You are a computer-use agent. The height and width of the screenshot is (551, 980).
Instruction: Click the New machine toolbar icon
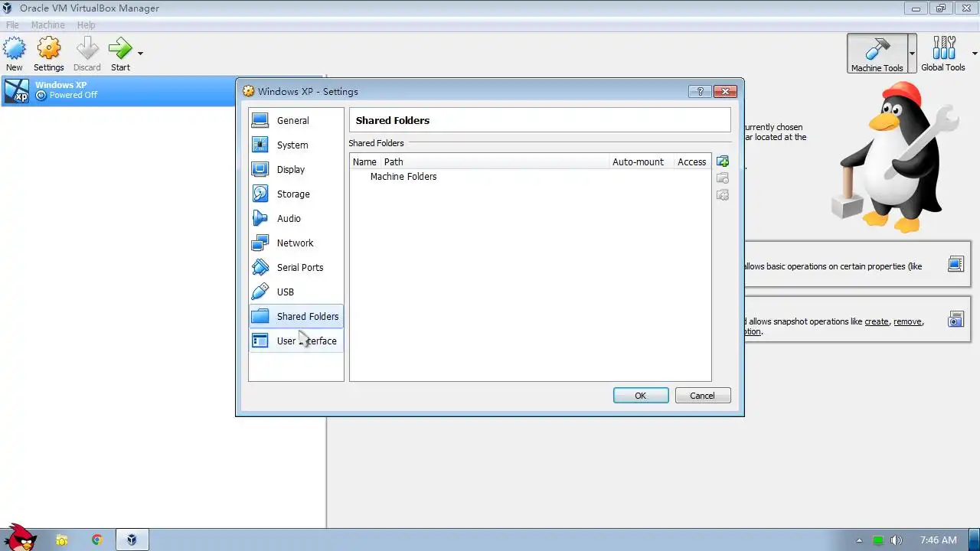[14, 49]
